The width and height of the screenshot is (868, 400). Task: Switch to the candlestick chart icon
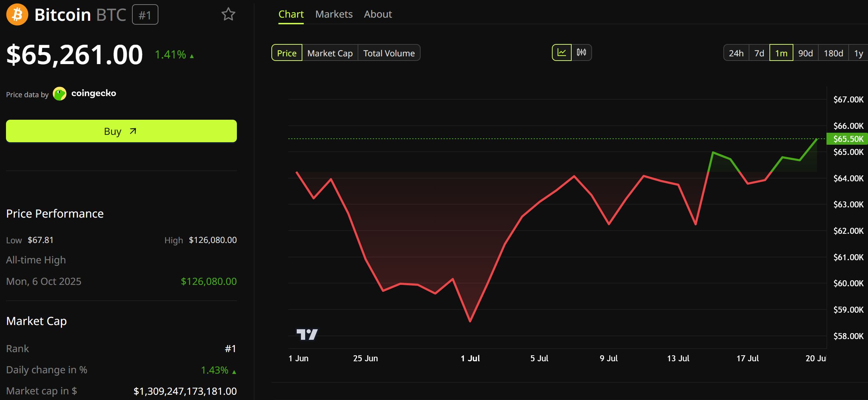581,52
